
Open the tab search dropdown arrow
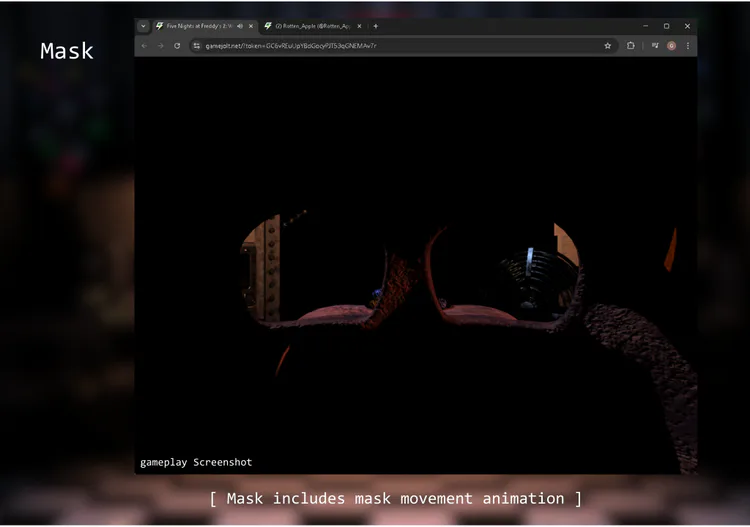pos(143,26)
